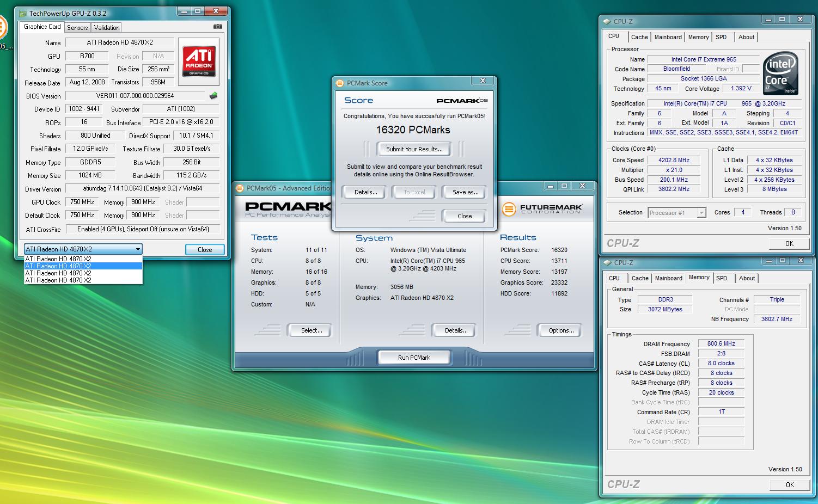Viewport: 818px width, 504px height.
Task: Click Save as button in score dialog
Action: [465, 192]
